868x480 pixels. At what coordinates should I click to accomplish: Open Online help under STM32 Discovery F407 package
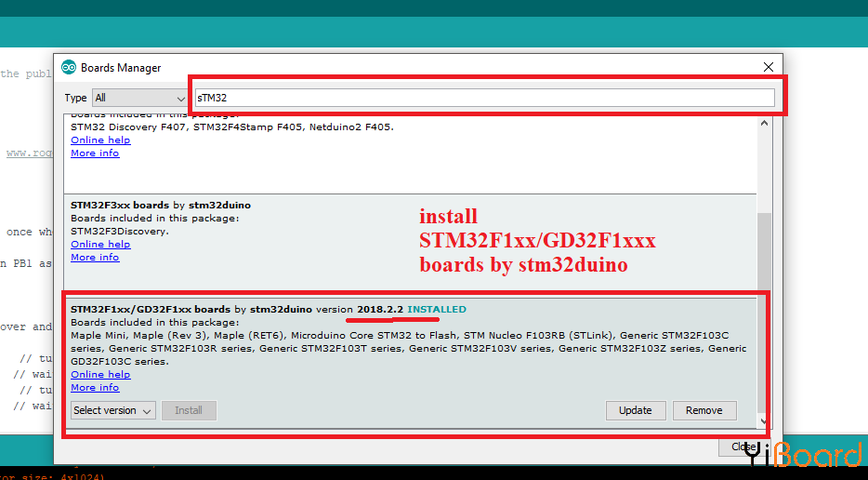click(x=100, y=140)
